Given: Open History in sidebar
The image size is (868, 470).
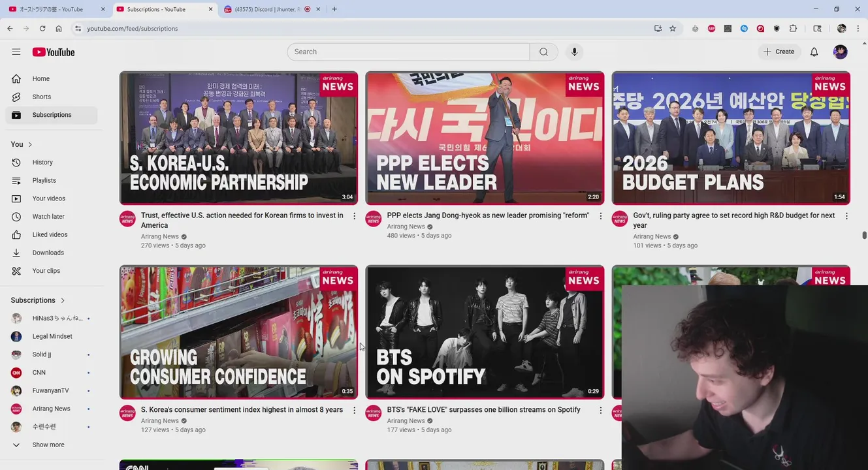Looking at the screenshot, I should click(x=52, y=162).
